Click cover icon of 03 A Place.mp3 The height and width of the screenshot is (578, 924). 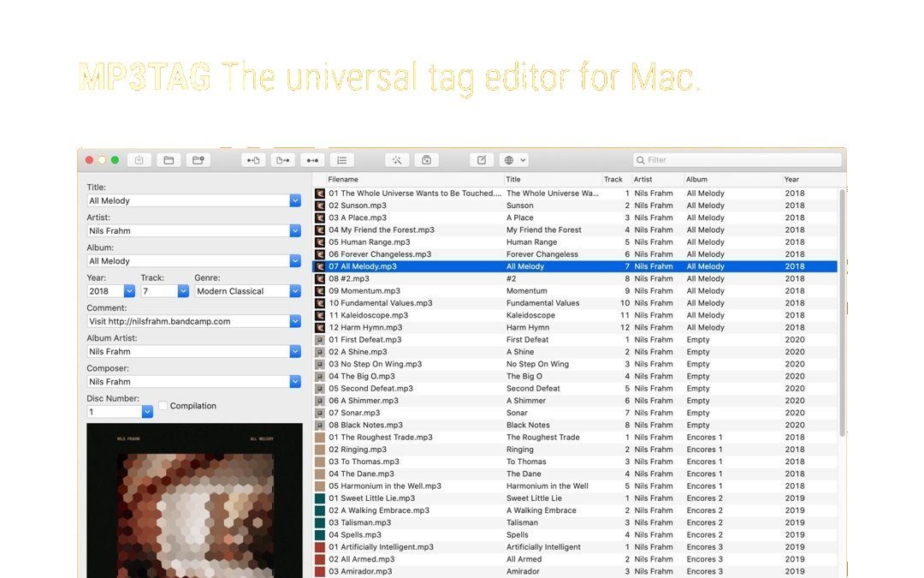point(320,217)
